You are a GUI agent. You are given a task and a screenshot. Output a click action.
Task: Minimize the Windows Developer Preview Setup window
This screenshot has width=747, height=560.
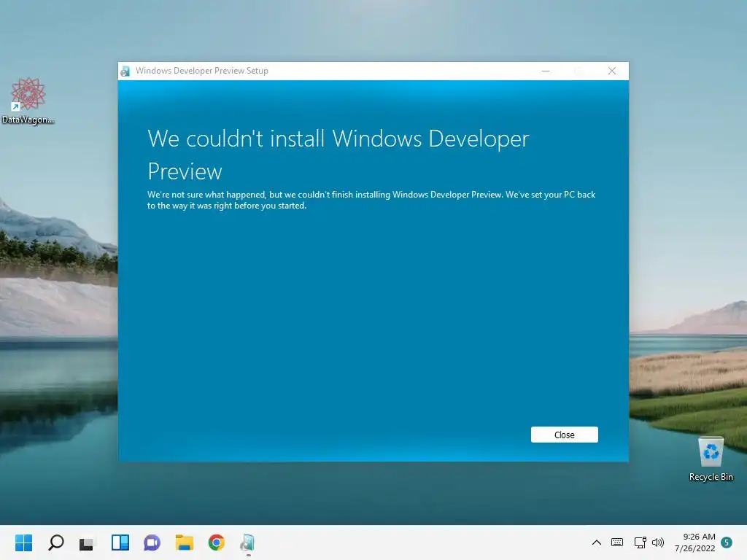pos(546,71)
